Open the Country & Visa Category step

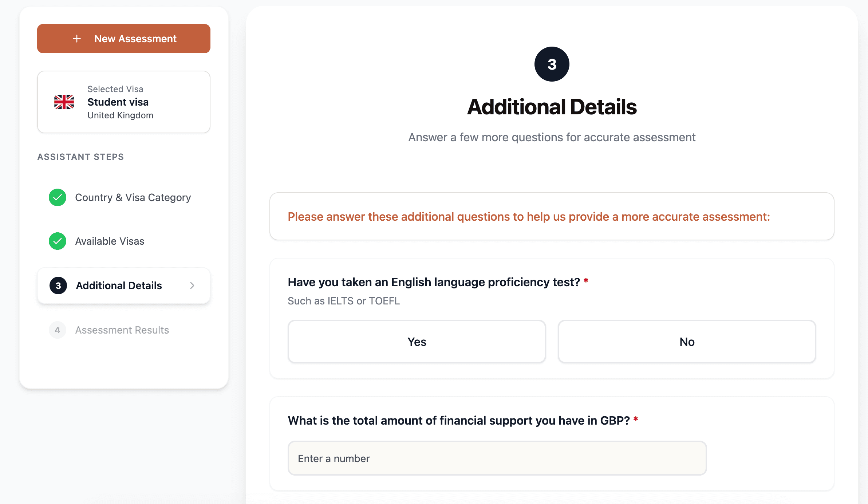pos(133,197)
